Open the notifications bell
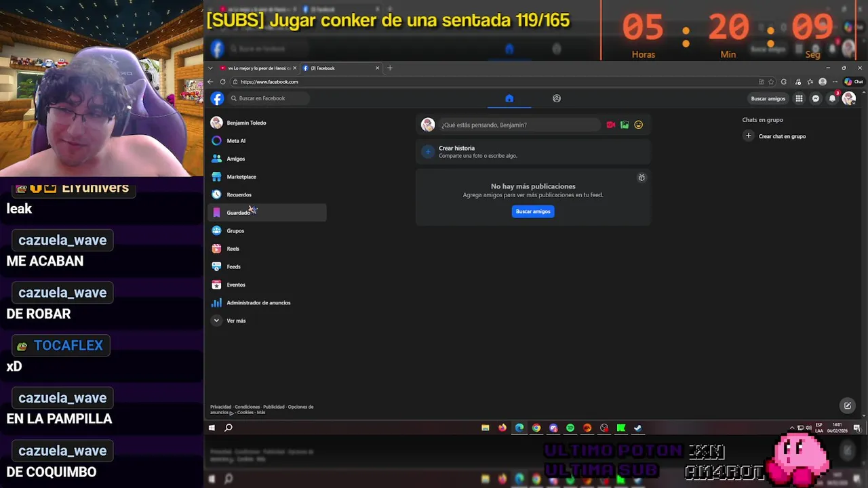This screenshot has height=488, width=868. click(832, 98)
